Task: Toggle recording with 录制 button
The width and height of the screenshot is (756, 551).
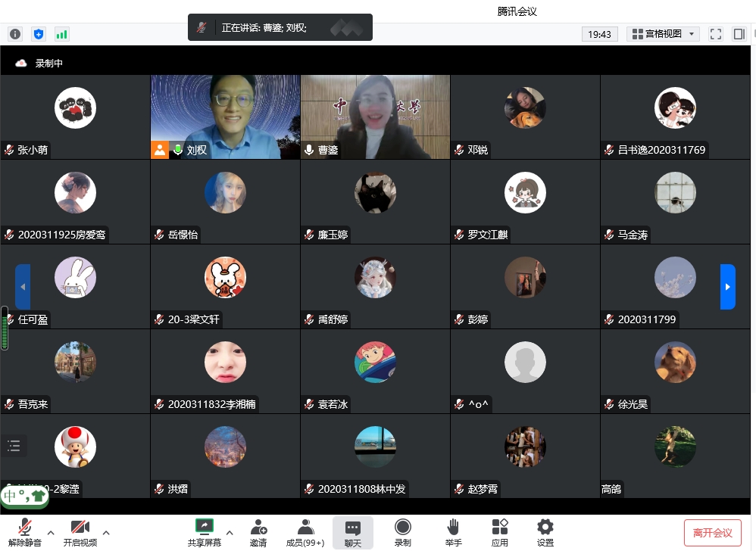Action: click(x=403, y=532)
